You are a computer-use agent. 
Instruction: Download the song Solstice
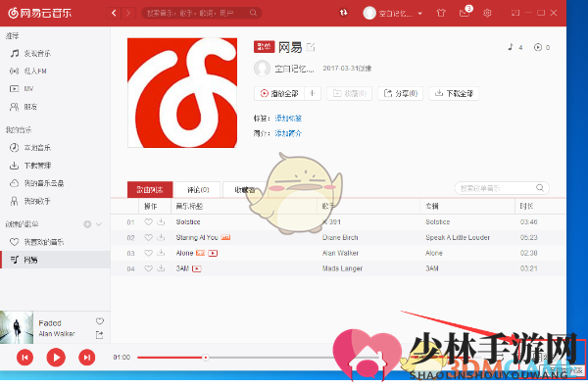[x=161, y=222]
